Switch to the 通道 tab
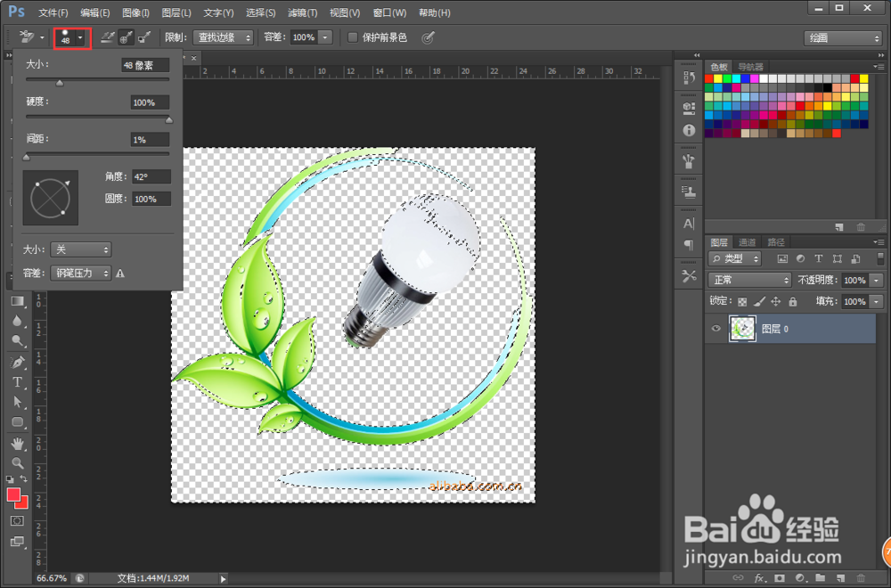Screen dimensions: 891x588 pyautogui.click(x=748, y=242)
